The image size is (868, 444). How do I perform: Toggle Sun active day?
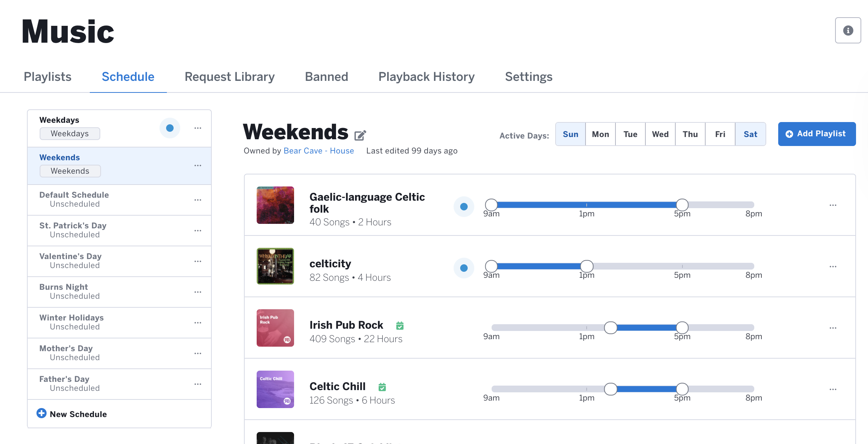(571, 134)
